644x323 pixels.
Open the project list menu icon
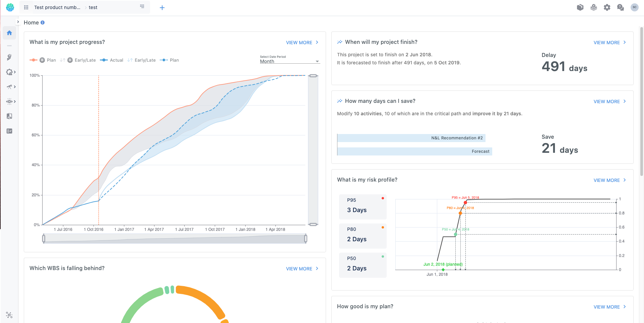click(x=142, y=7)
